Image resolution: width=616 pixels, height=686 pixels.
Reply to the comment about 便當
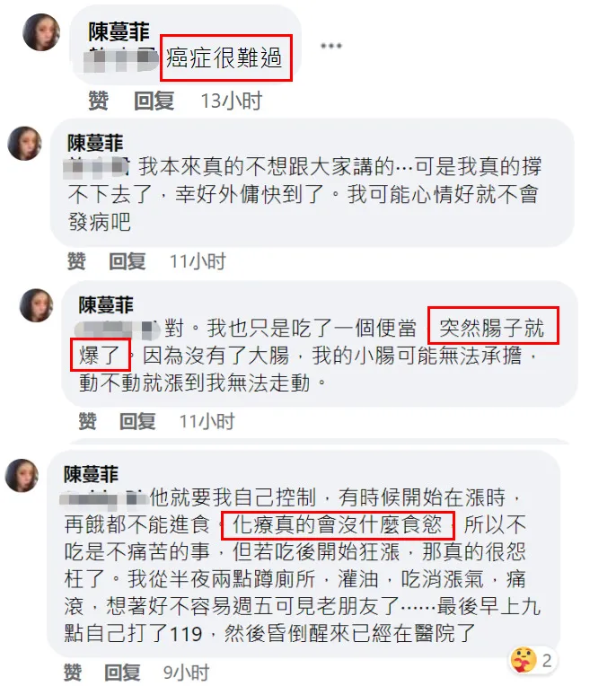point(137,421)
